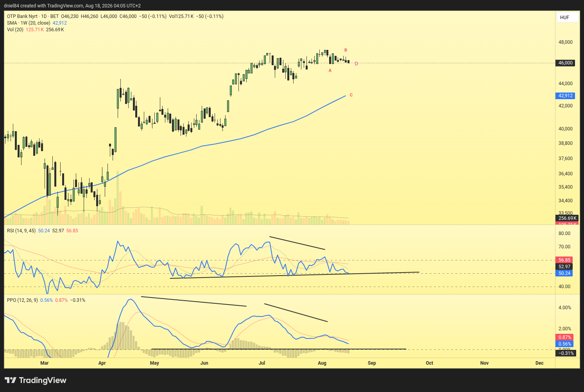The height and width of the screenshot is (392, 584).
Task: Click the red 56.85 RSI scale tag
Action: click(564, 260)
